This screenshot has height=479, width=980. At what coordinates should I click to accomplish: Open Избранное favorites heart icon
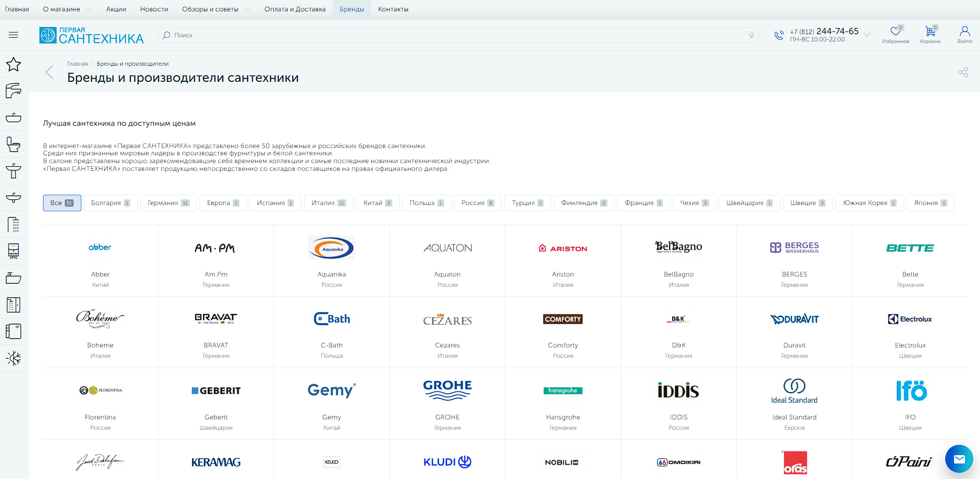(x=896, y=32)
